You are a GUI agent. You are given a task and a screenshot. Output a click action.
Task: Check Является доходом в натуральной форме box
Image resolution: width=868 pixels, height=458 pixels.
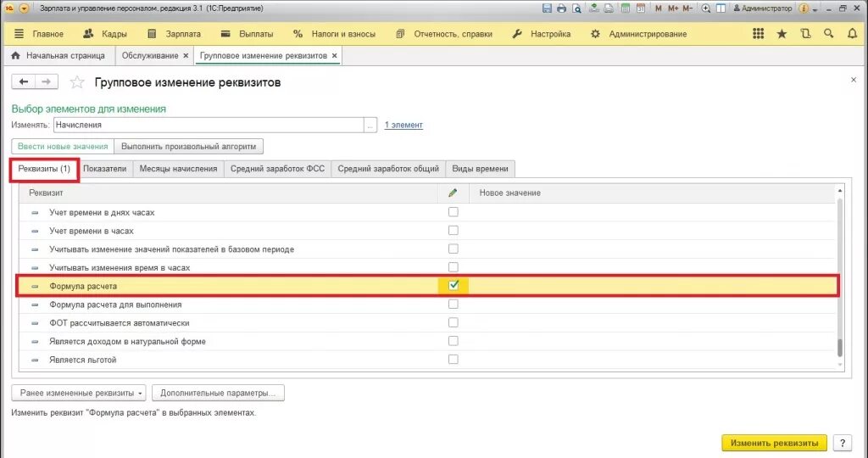pos(453,341)
